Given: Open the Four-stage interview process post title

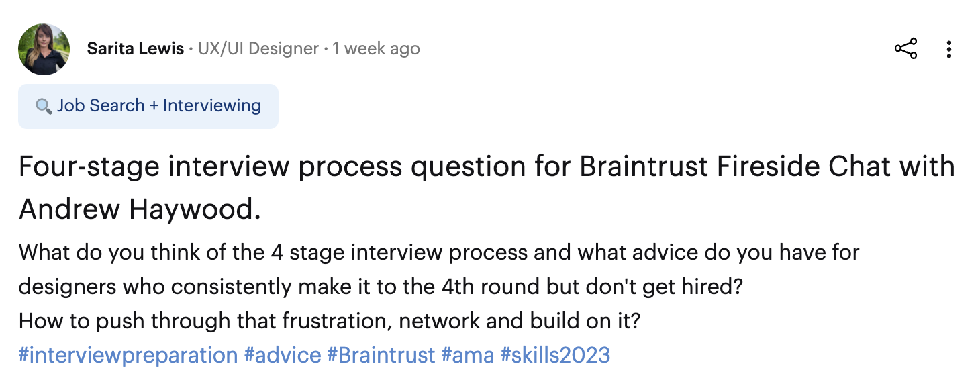Looking at the screenshot, I should 487,189.
